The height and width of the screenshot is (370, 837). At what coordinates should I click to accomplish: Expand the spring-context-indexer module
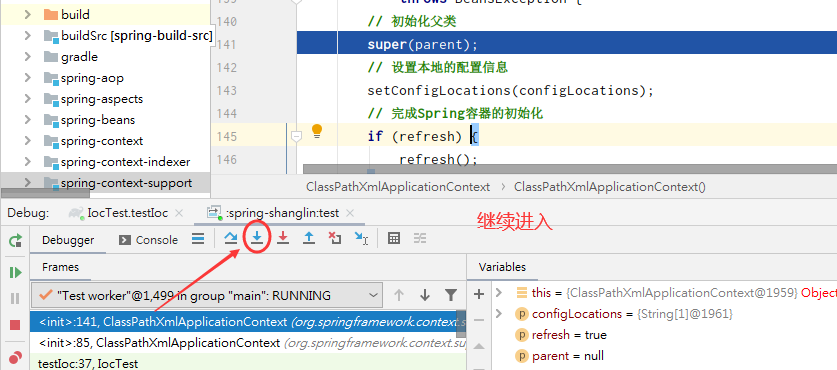coord(28,162)
